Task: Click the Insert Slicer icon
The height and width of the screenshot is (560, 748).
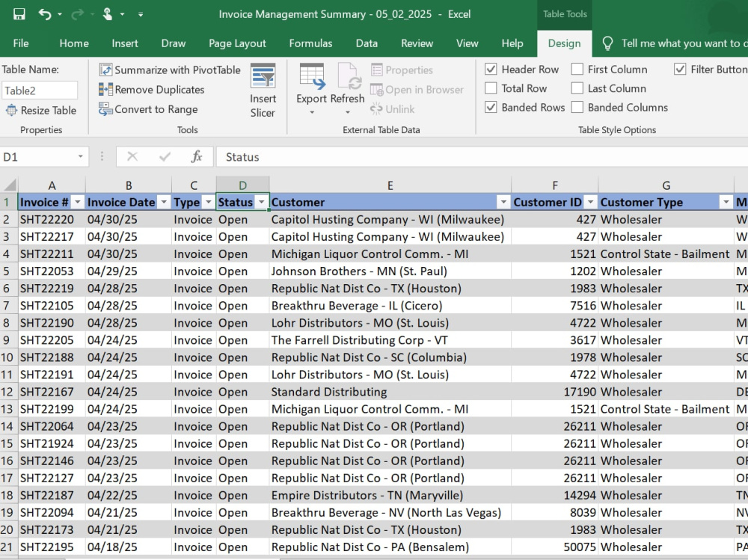Action: point(263,76)
